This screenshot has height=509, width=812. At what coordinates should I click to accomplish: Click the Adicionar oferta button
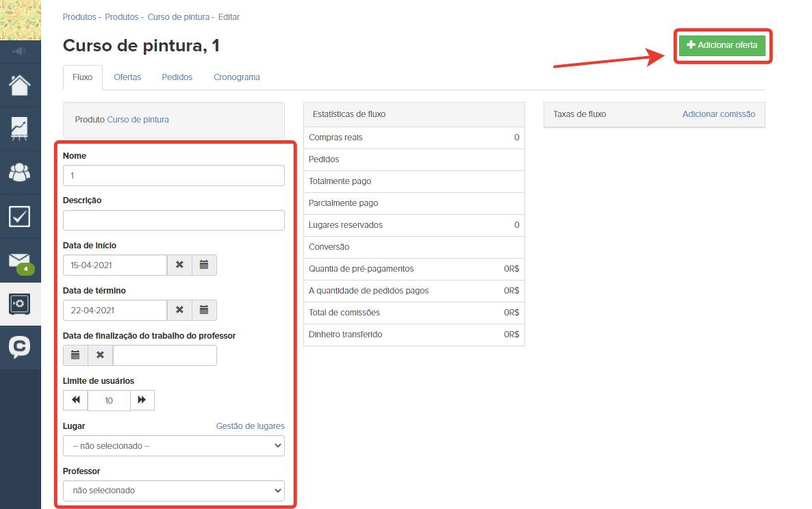[x=722, y=45]
